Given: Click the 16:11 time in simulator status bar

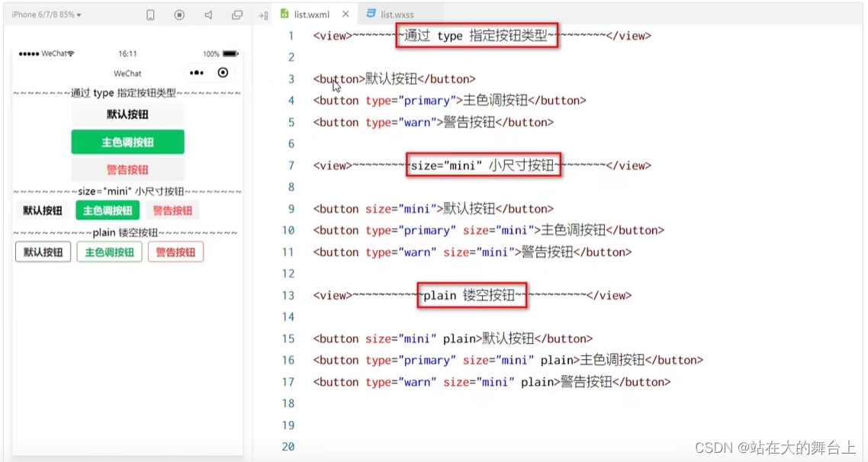Looking at the screenshot, I should click(x=127, y=53).
